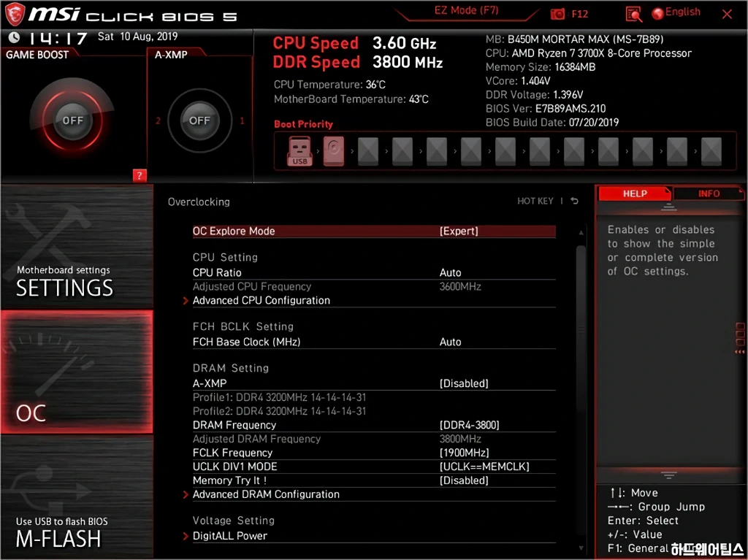The width and height of the screenshot is (748, 560).
Task: Click the DDR Speed 3800 MHz readout
Action: tap(358, 62)
